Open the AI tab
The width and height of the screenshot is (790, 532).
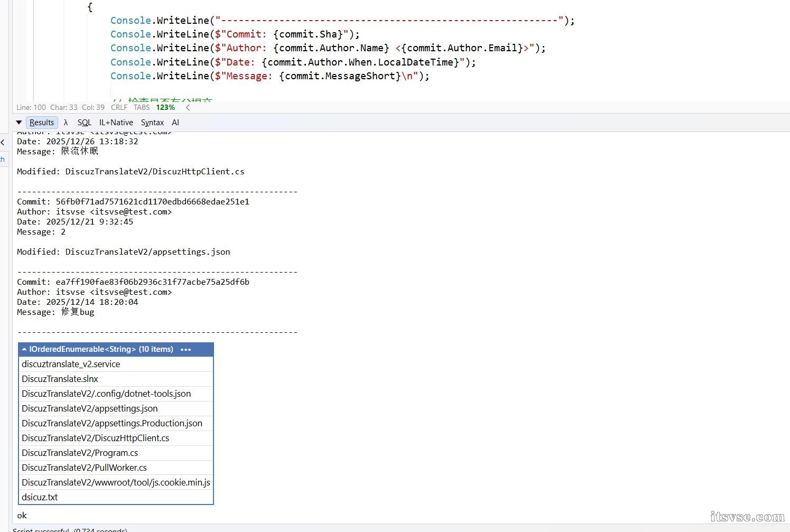[x=175, y=123]
